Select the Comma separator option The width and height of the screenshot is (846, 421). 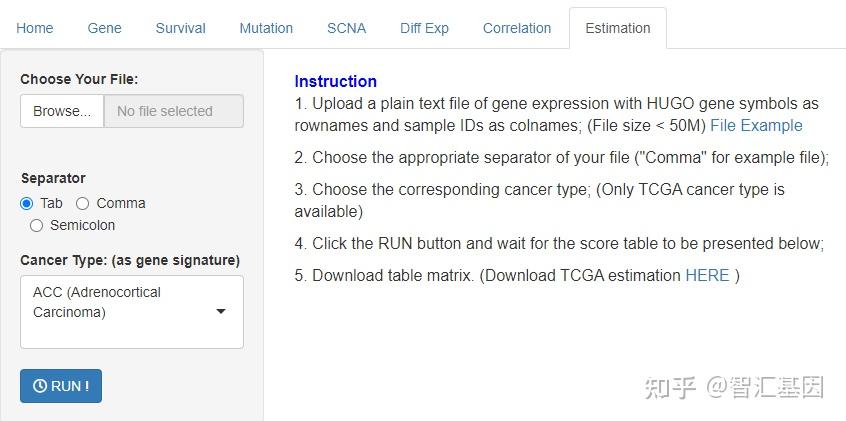(x=83, y=203)
